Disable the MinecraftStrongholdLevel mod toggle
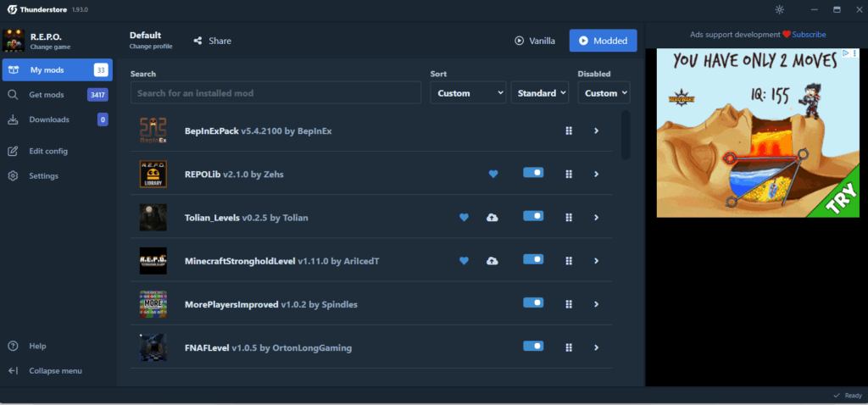The height and width of the screenshot is (405, 868). [533, 259]
